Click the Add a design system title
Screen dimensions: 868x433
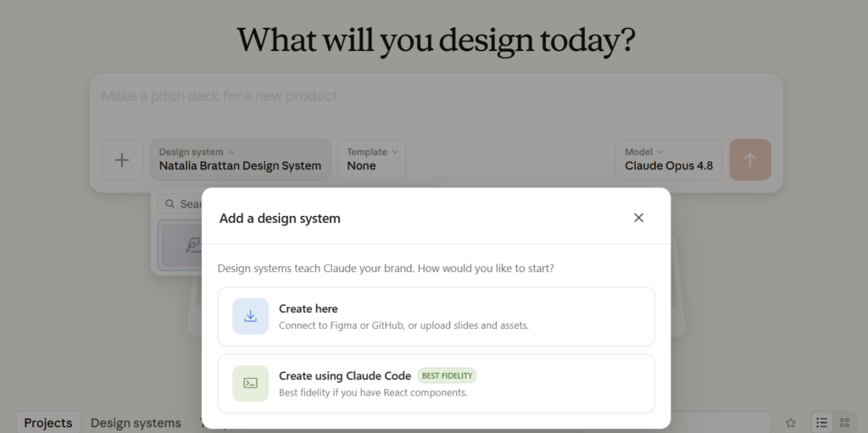280,218
